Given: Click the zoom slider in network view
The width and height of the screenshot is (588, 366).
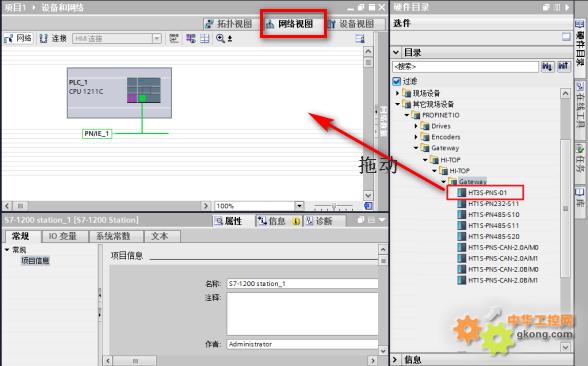Looking at the screenshot, I should click(333, 206).
